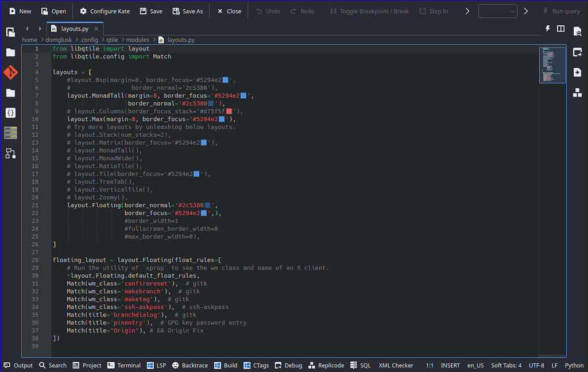Click the lightning bolt icon near the minimap

coord(547,28)
